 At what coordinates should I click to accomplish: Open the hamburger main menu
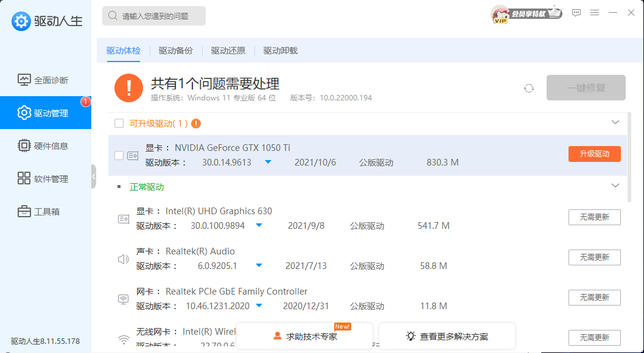tap(595, 13)
